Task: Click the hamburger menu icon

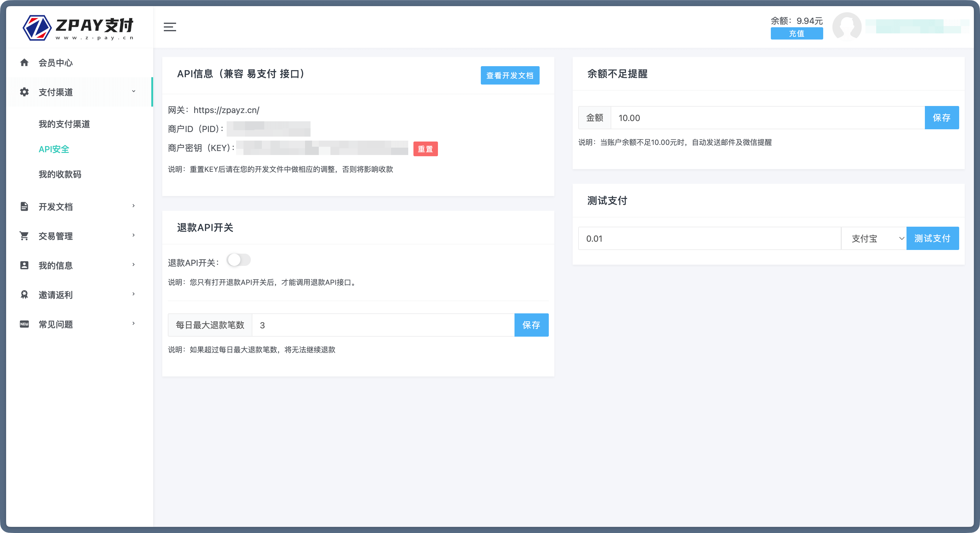Action: click(x=170, y=27)
